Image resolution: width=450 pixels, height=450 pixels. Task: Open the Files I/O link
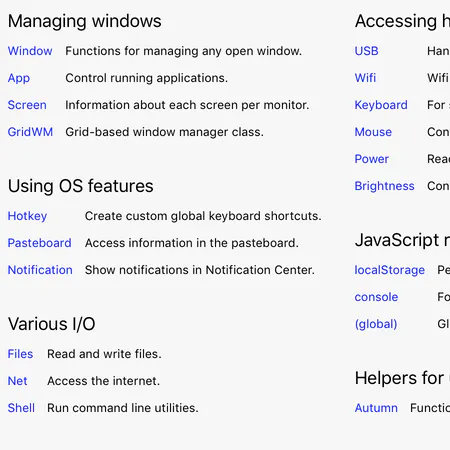pos(20,354)
